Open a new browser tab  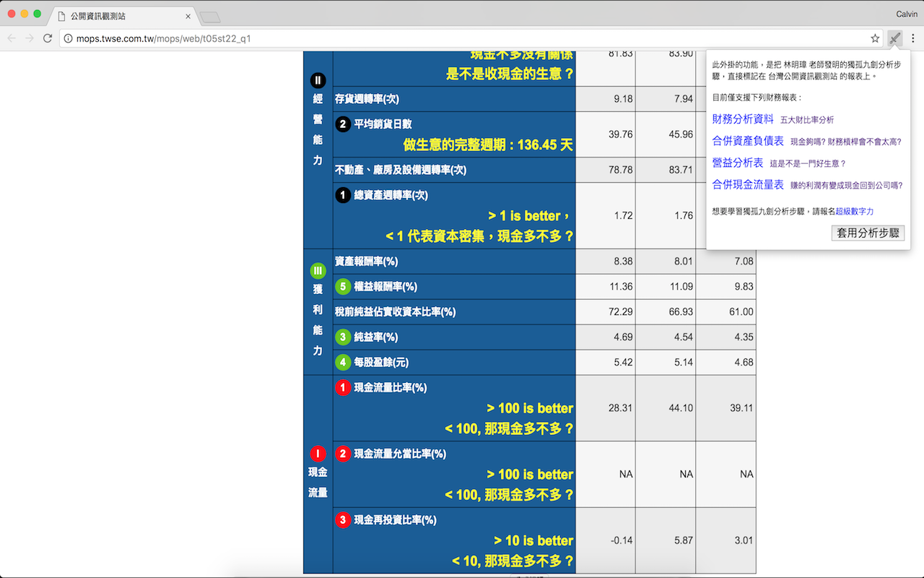(x=209, y=17)
